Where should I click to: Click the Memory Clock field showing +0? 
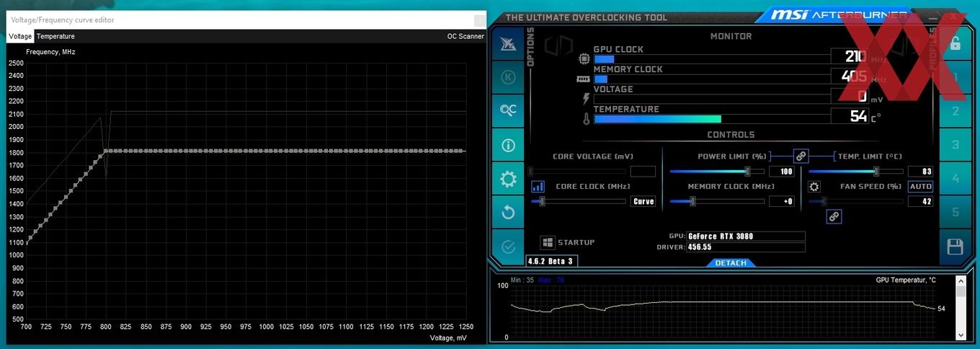tap(782, 202)
